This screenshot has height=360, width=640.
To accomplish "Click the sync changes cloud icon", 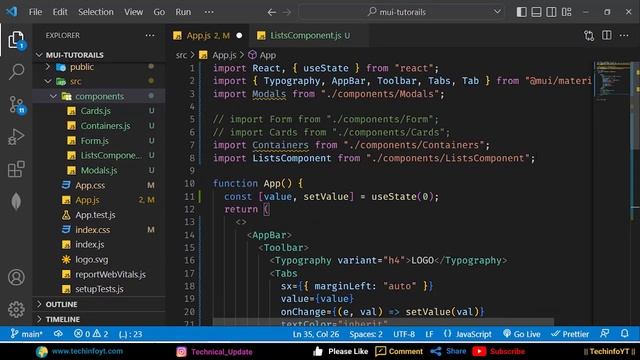I will (x=58, y=334).
